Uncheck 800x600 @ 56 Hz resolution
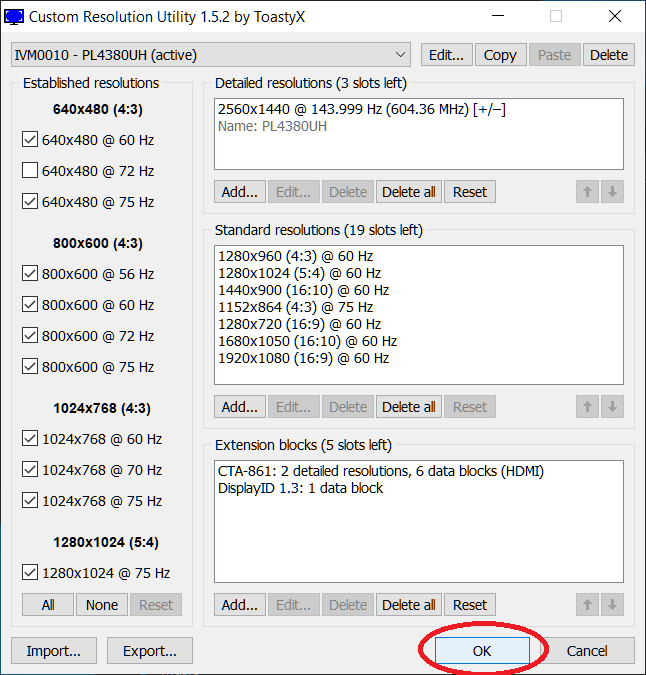The height and width of the screenshot is (675, 646). pyautogui.click(x=30, y=274)
